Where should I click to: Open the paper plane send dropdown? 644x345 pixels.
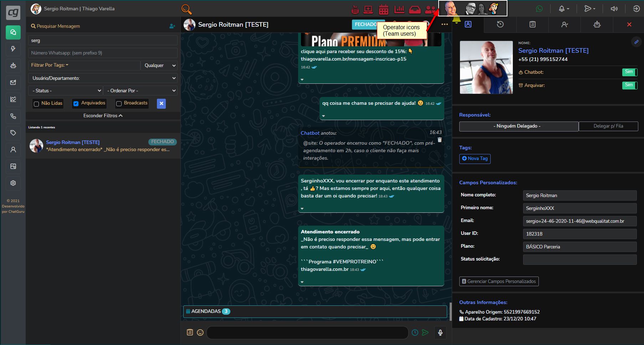tap(589, 9)
